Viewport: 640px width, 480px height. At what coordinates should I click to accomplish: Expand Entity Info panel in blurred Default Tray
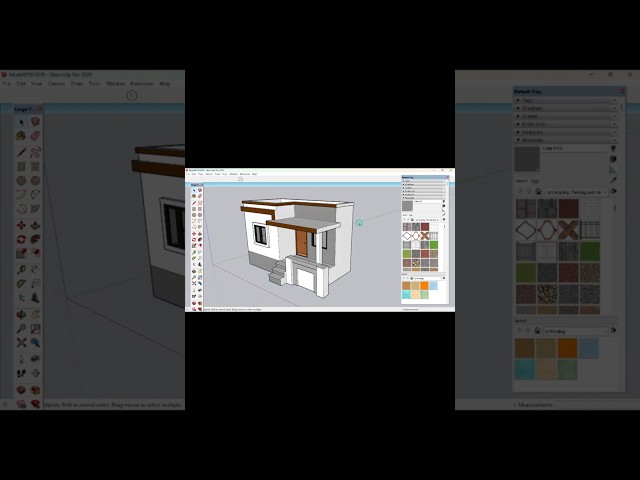(x=567, y=124)
